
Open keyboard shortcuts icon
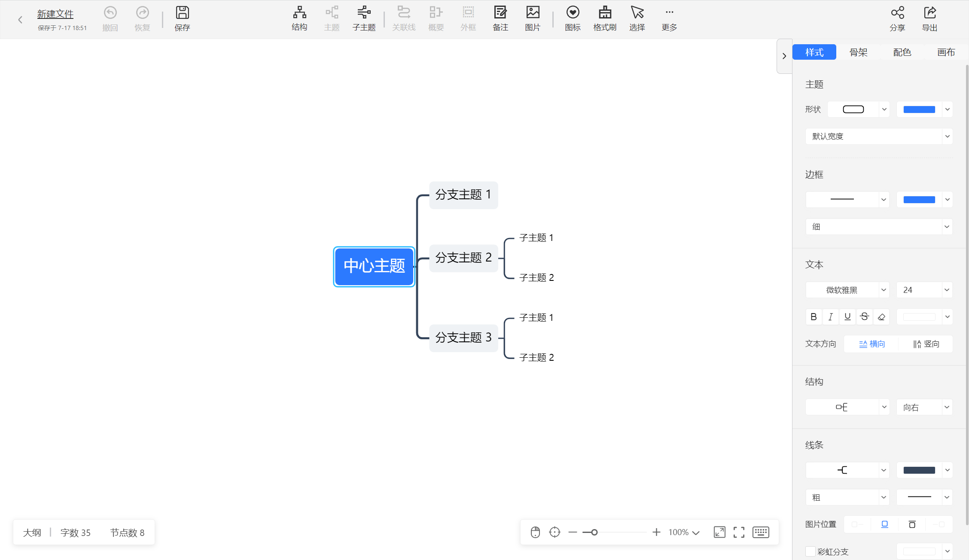pos(761,532)
